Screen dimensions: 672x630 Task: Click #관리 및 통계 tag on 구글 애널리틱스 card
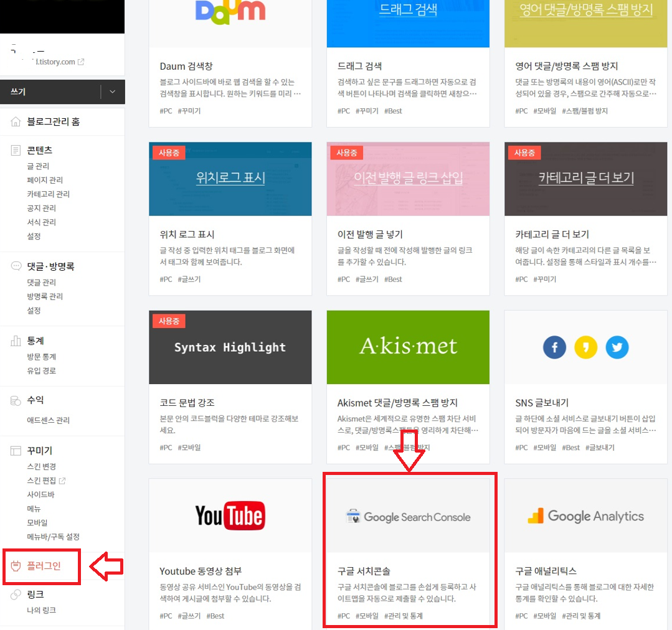(581, 616)
